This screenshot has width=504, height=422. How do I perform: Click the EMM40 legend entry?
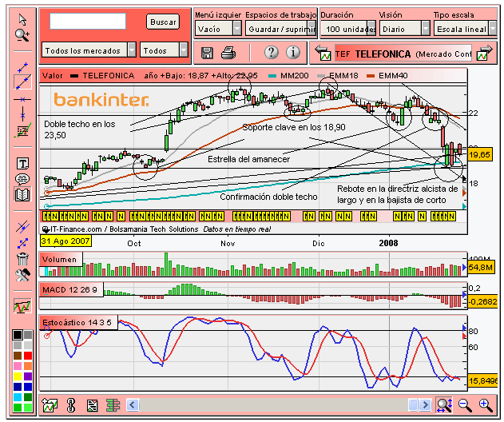click(x=387, y=76)
